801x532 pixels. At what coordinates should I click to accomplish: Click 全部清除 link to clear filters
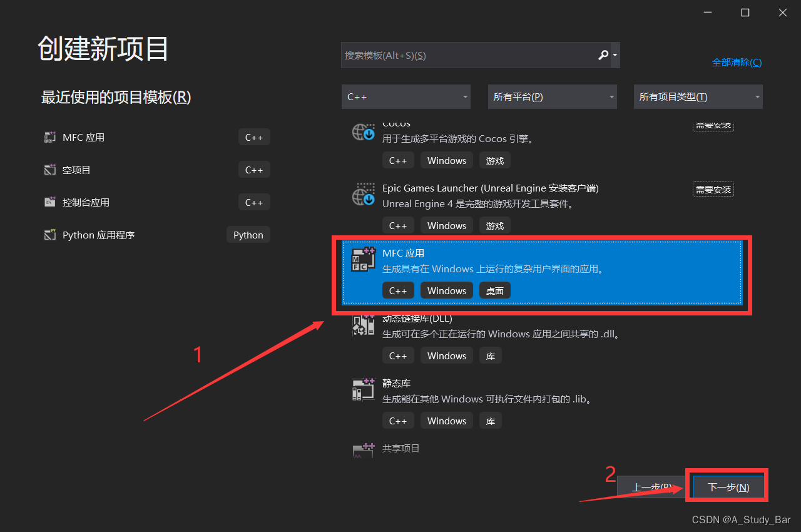pyautogui.click(x=737, y=63)
